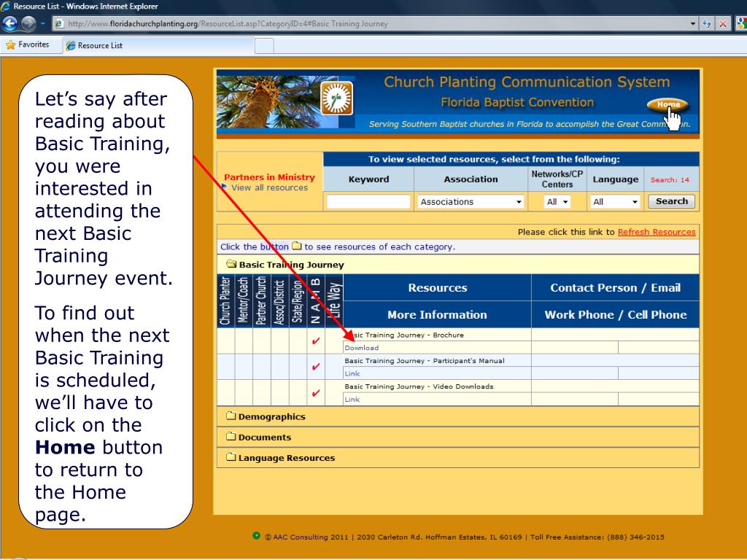Click the More Information header
The height and width of the screenshot is (560, 747).
tap(438, 314)
